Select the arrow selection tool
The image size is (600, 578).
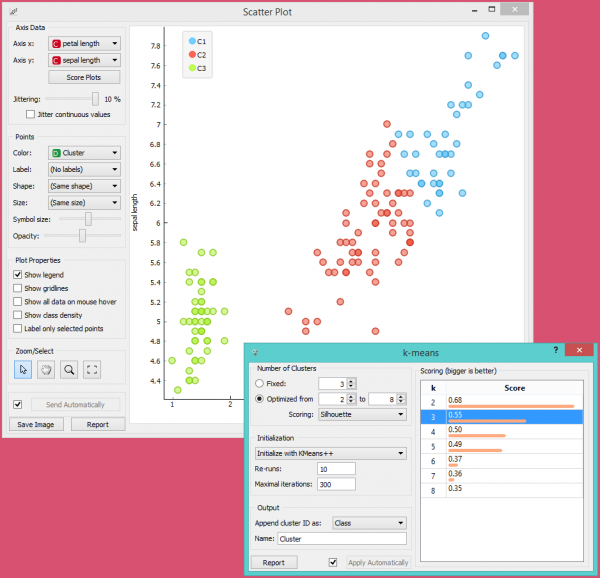pyautogui.click(x=23, y=369)
